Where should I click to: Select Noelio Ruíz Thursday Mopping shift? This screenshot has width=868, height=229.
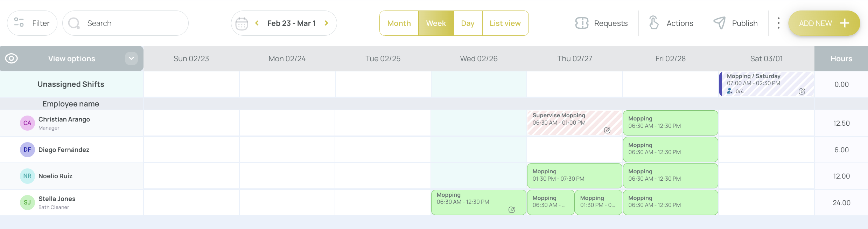pyautogui.click(x=575, y=176)
